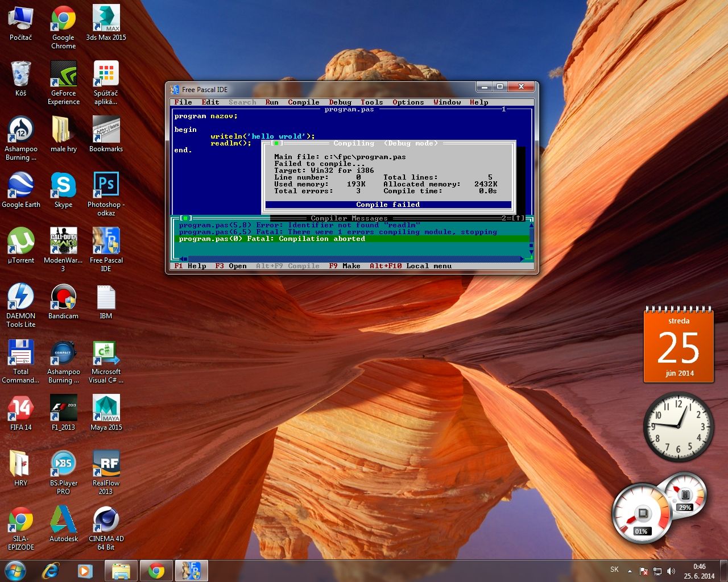This screenshot has height=582, width=728.
Task: Close the Compiling dialog via its green box
Action: point(276,143)
